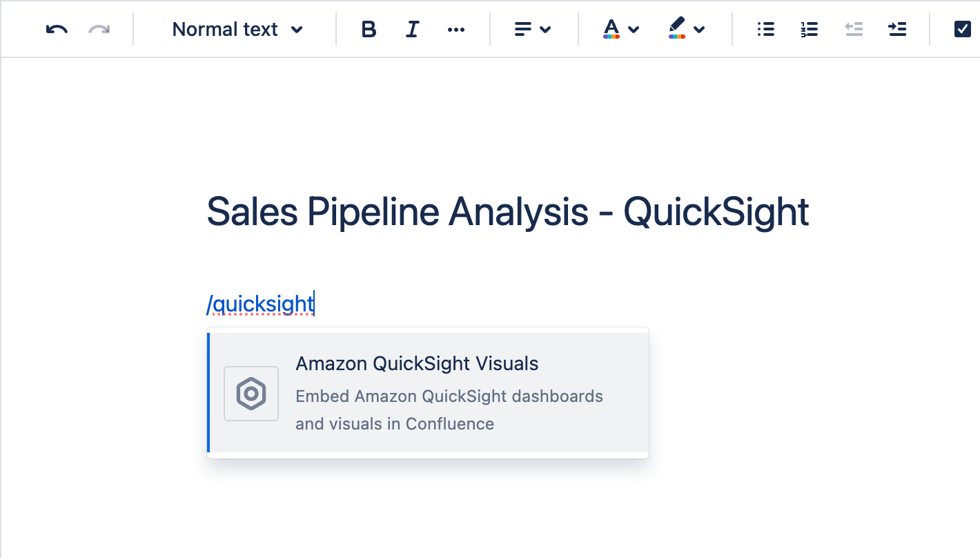Screen dimensions: 980x558
Task: Click the QuickSight hexagon macro icon
Action: pyautogui.click(x=251, y=394)
